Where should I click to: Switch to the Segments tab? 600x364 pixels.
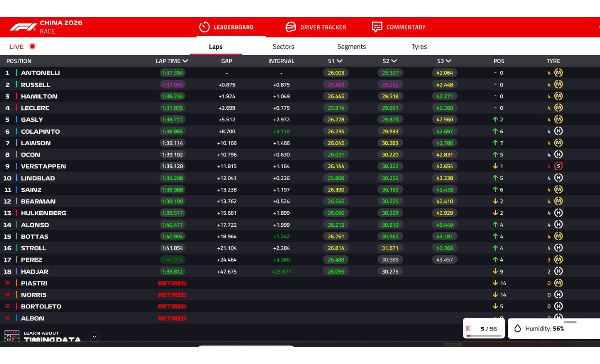pyautogui.click(x=351, y=47)
